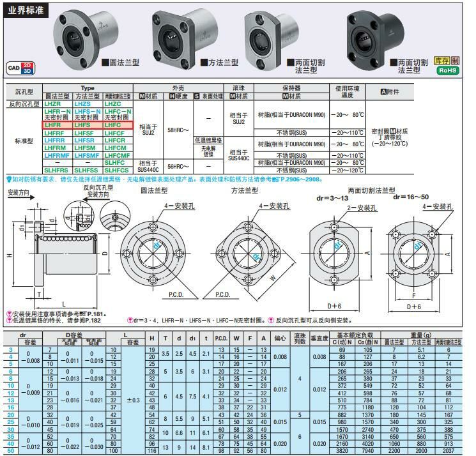Click the 58HRC~ hardness cell
This screenshot has height=456, width=476.
pos(178,130)
